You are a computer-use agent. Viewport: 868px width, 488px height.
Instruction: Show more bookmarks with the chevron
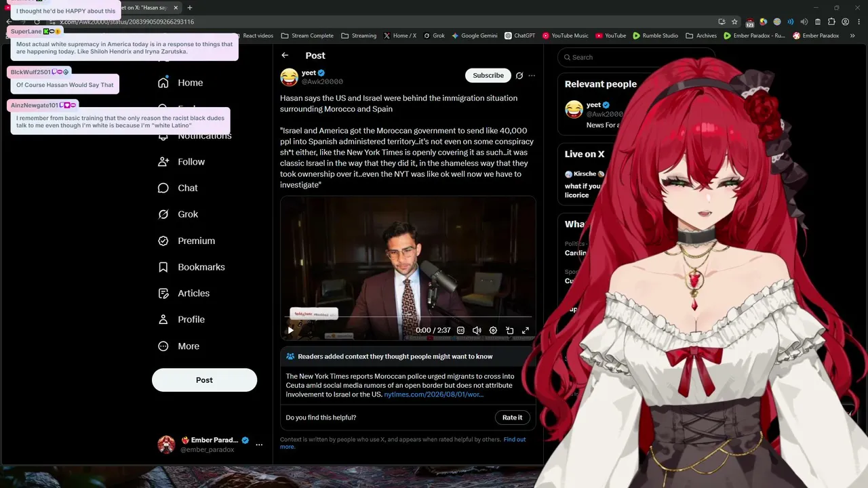click(x=852, y=36)
